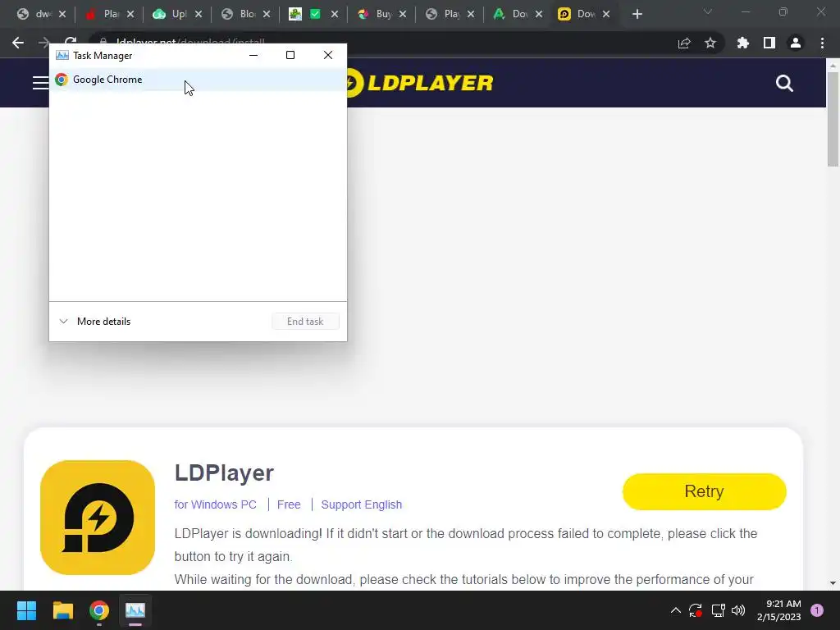
Task: Click the Retry download button
Action: point(704,491)
